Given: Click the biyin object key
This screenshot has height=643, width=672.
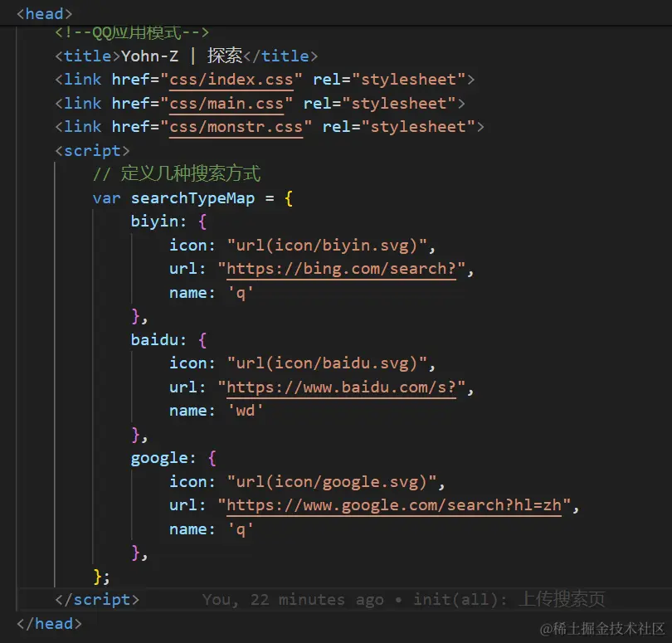Looking at the screenshot, I should click(x=154, y=222).
